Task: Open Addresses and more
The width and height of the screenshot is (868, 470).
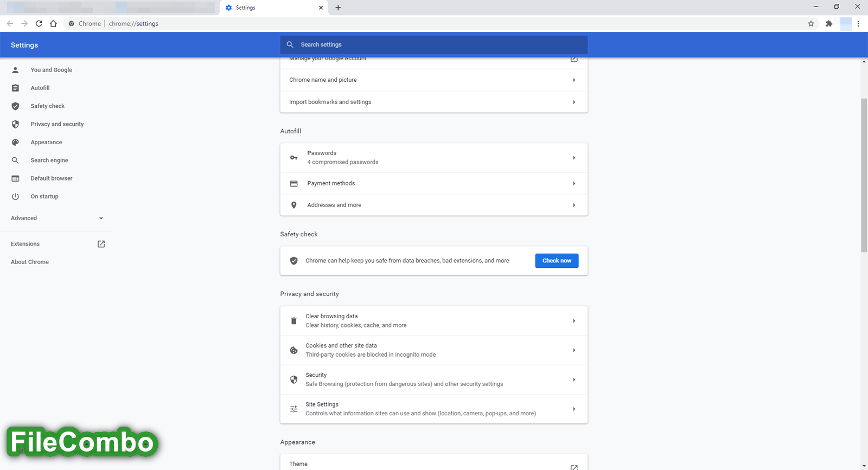Action: point(434,205)
